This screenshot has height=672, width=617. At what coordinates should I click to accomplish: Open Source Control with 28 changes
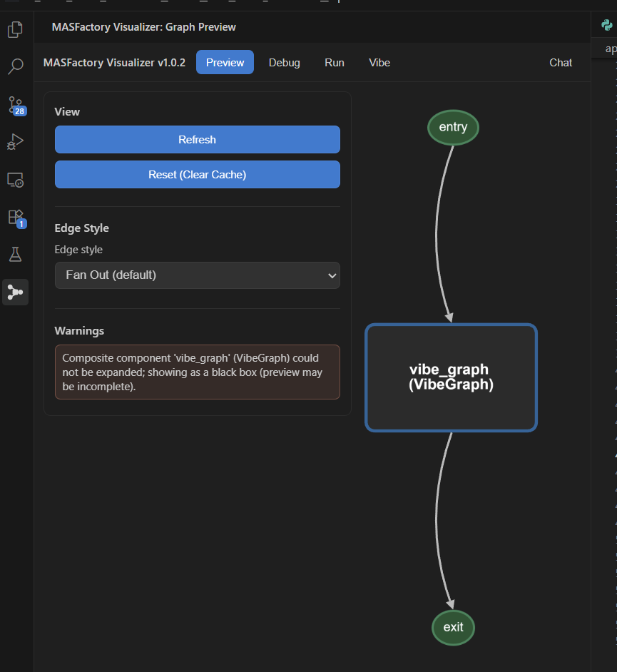point(15,105)
